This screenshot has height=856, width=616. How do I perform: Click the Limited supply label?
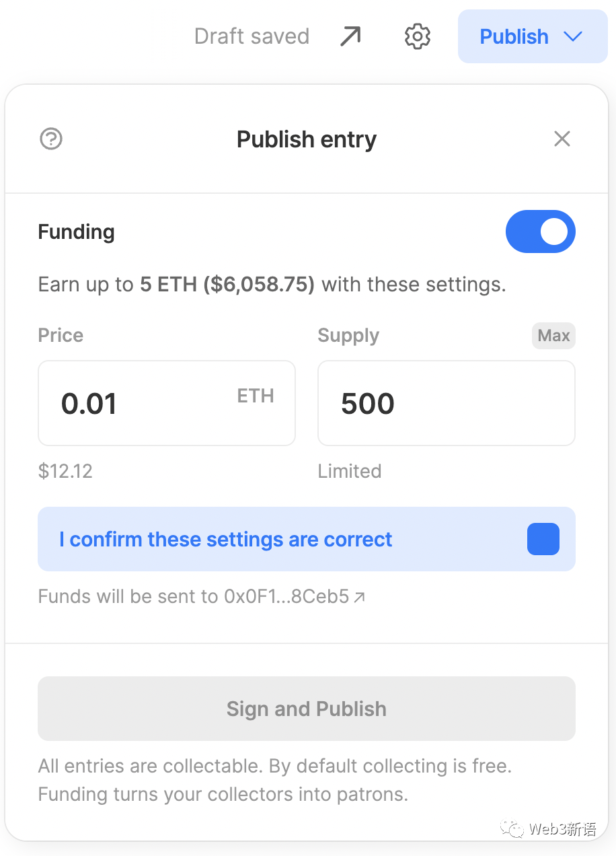(x=350, y=471)
